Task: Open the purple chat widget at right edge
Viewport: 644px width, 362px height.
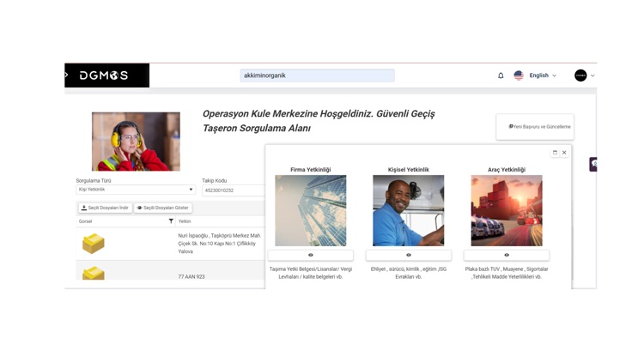Action: coord(593,164)
